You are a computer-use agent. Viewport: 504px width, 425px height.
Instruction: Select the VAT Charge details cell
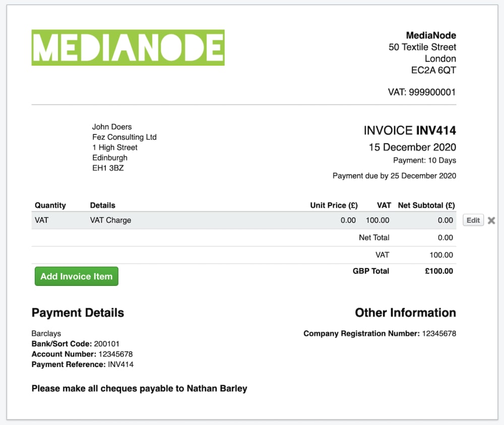coord(110,220)
